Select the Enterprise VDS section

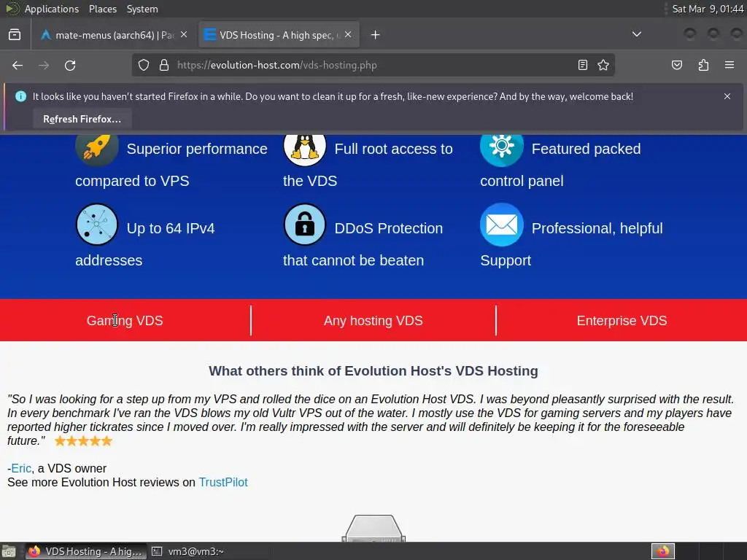622,321
